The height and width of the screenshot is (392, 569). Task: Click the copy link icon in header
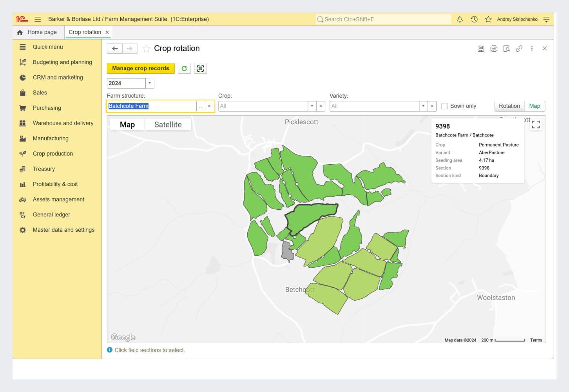coord(519,49)
